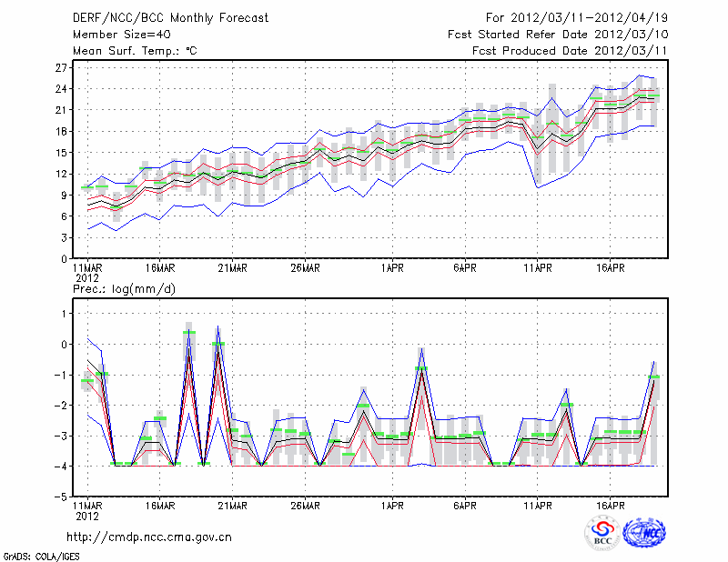Click 1APR label on temperature chart axis
This screenshot has width=728, height=562.
point(392,269)
